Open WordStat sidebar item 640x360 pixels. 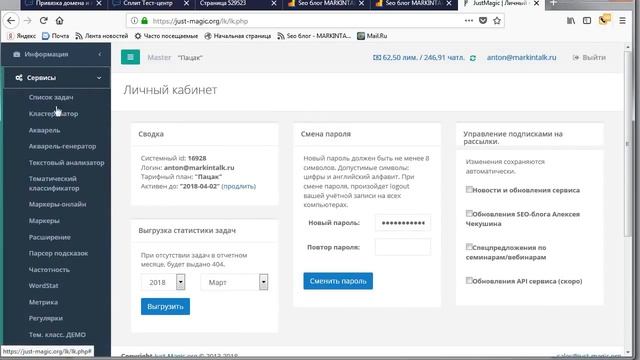43,286
